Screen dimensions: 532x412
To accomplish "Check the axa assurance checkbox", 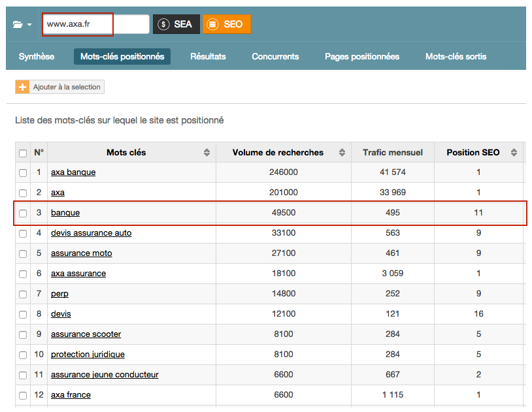I will [x=23, y=274].
